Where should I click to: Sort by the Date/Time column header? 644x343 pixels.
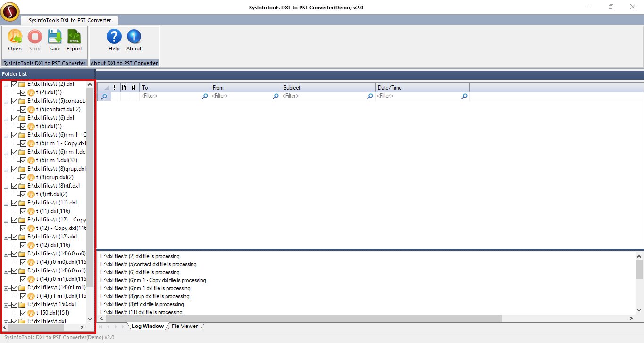pyautogui.click(x=423, y=88)
